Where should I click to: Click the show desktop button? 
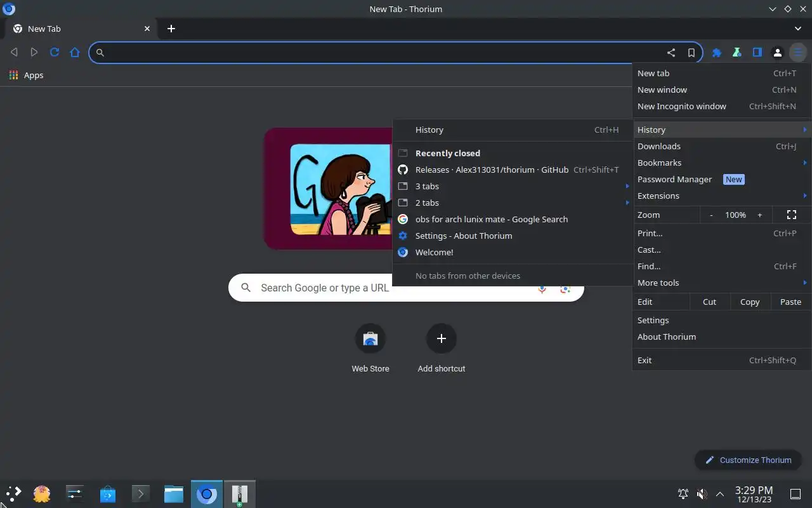795,493
